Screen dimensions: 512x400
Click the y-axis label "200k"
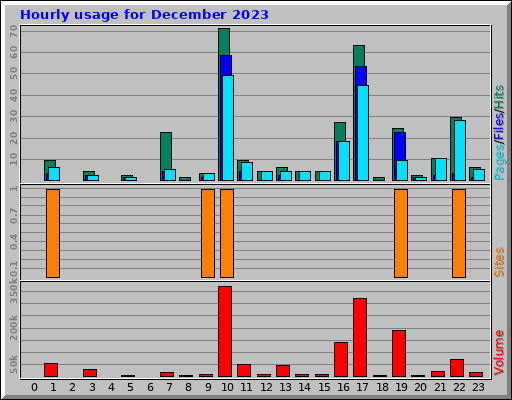14,328
